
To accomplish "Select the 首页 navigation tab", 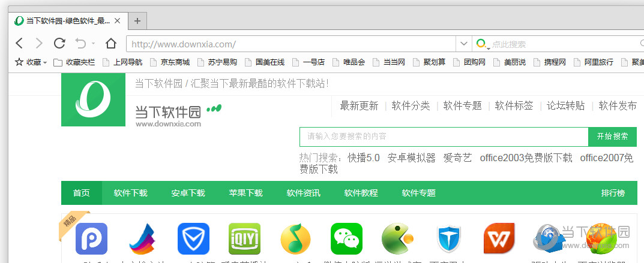I will (81, 193).
